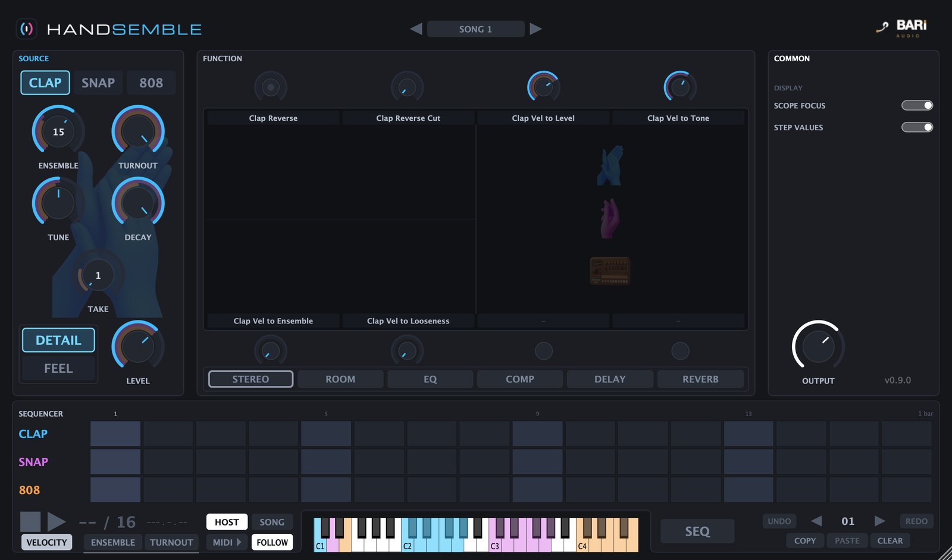Screen dimensions: 952x560
Task: Click the blue clapping hands icon
Action: click(x=610, y=165)
